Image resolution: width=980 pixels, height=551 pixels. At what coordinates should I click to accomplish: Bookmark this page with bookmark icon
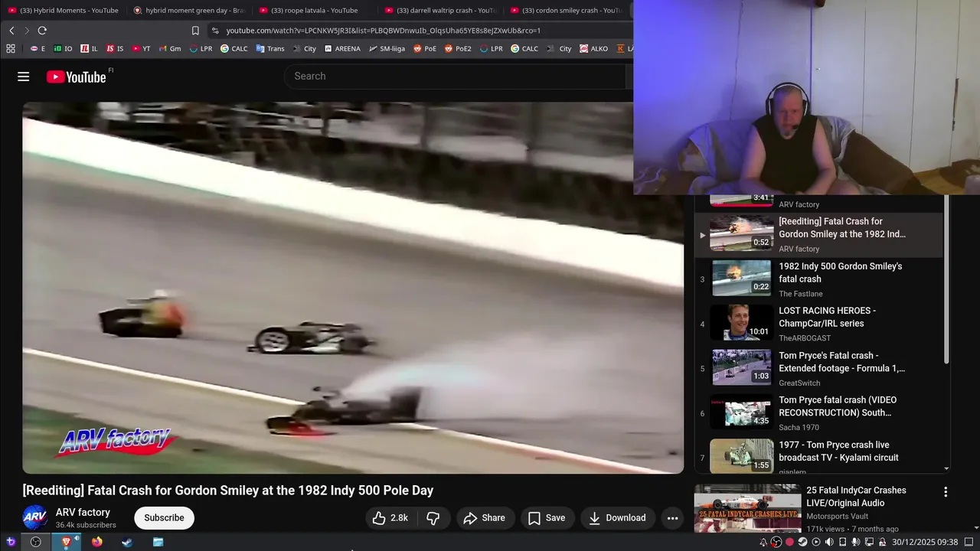pos(195,31)
